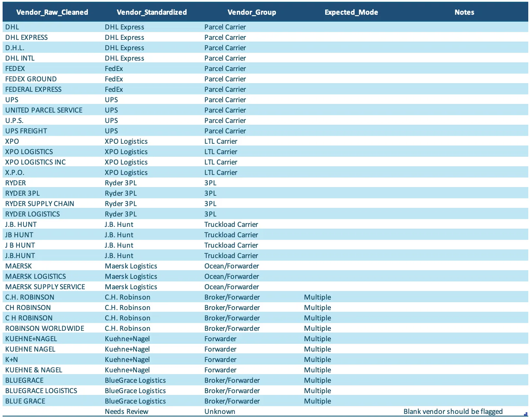
Task: Select the 'Unknown' vendor group cell
Action: click(252, 411)
